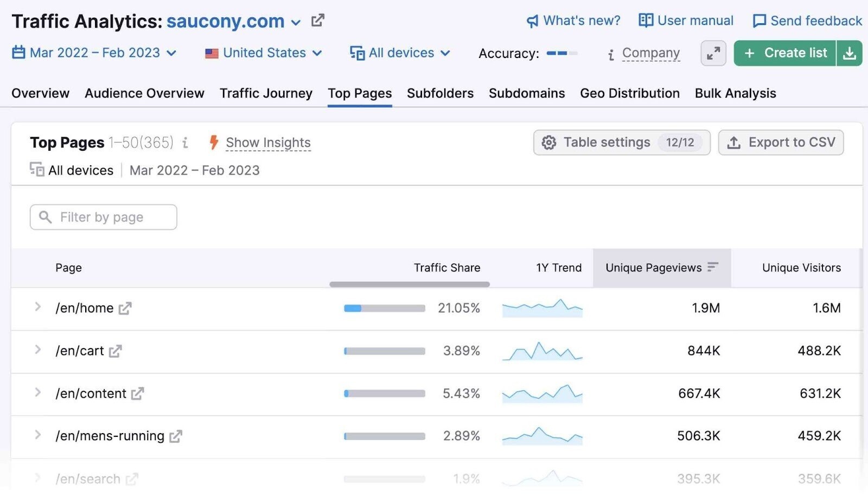Image resolution: width=868 pixels, height=497 pixels.
Task: Switch to the Audience Overview tab
Action: coord(144,93)
